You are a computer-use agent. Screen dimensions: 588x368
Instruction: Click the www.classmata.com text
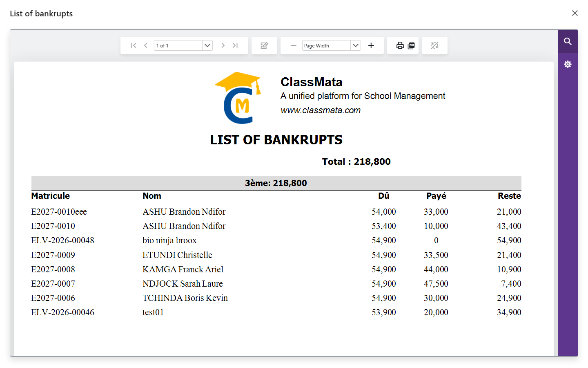click(321, 110)
